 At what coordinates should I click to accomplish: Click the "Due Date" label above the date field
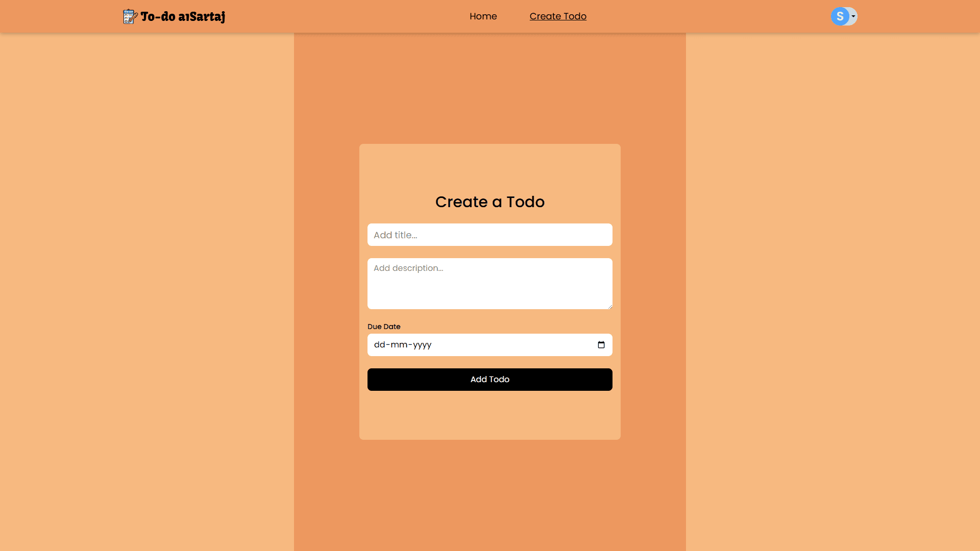click(383, 327)
